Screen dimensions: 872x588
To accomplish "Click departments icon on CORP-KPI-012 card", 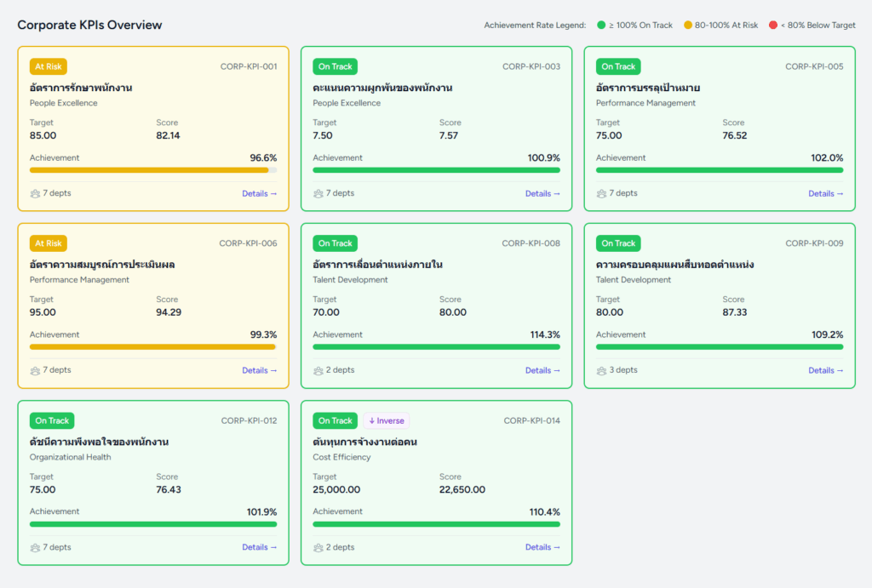I will click(x=35, y=548).
